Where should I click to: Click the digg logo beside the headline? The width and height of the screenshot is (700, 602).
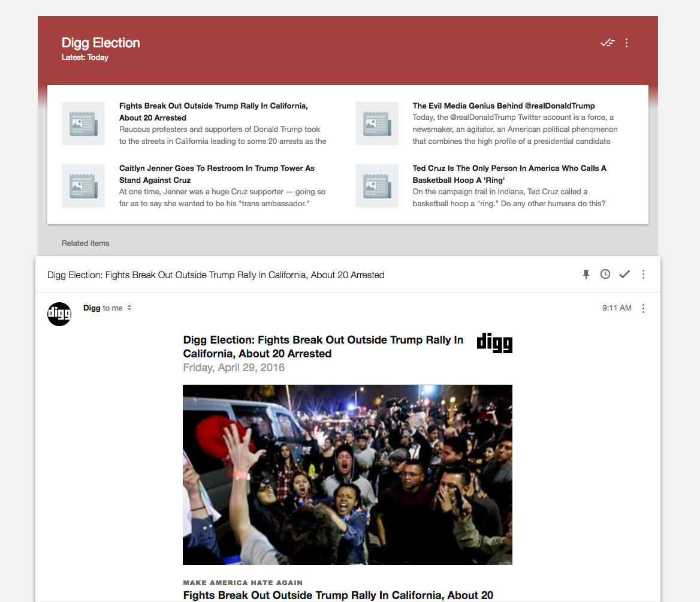494,343
